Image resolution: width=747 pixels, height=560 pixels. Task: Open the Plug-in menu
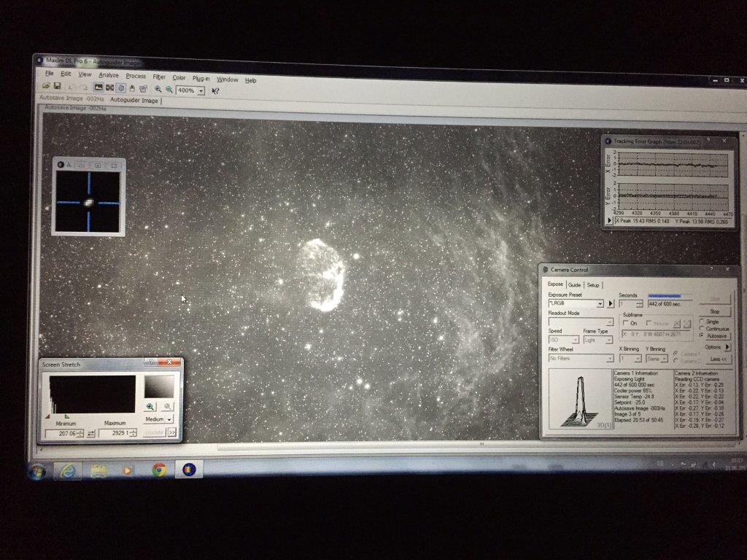201,78
